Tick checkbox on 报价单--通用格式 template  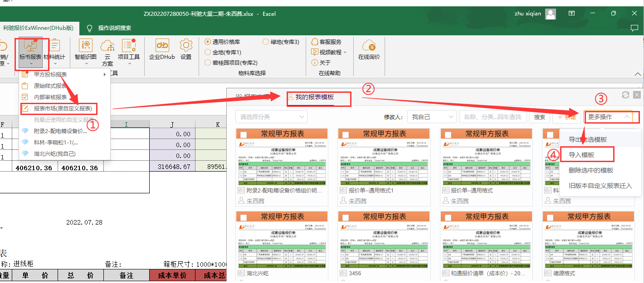pyautogui.click(x=448, y=134)
